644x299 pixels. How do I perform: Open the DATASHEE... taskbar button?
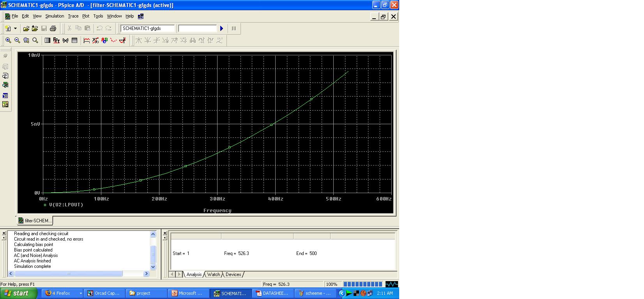(x=273, y=293)
